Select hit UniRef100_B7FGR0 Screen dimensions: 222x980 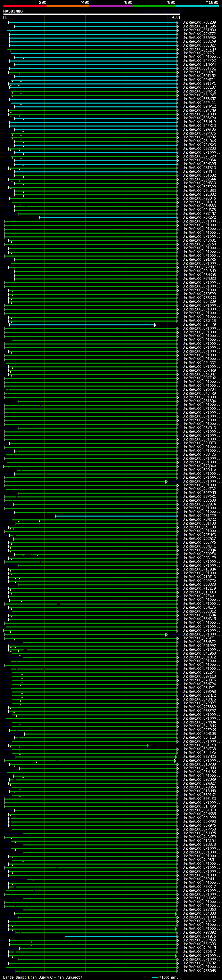click(x=199, y=156)
